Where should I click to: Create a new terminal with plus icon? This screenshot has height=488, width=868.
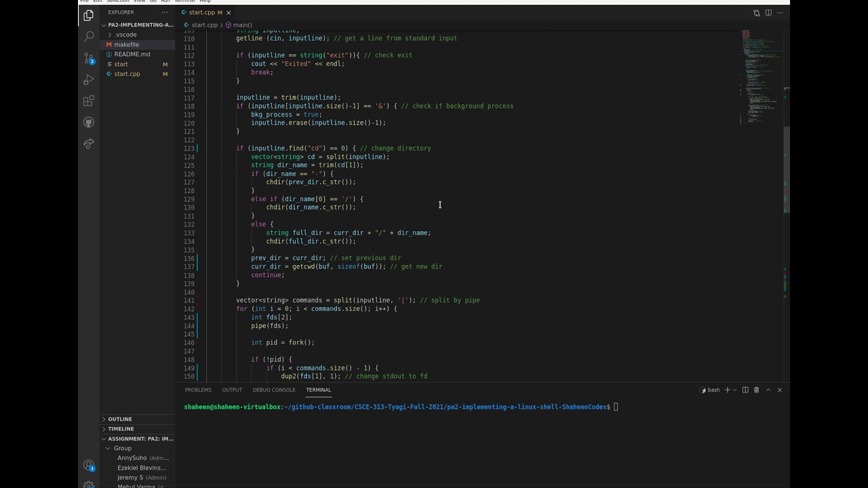(x=727, y=390)
